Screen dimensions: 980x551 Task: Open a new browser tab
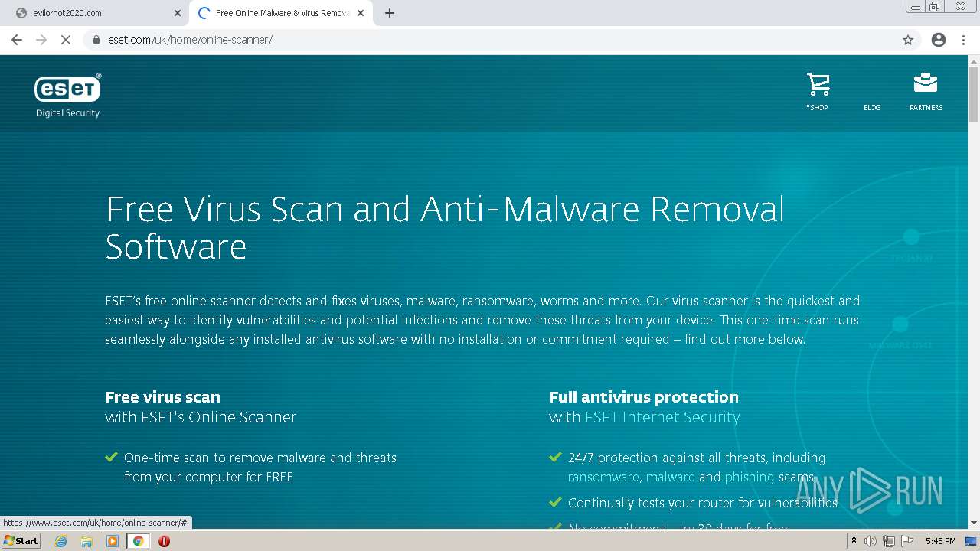pyautogui.click(x=390, y=13)
